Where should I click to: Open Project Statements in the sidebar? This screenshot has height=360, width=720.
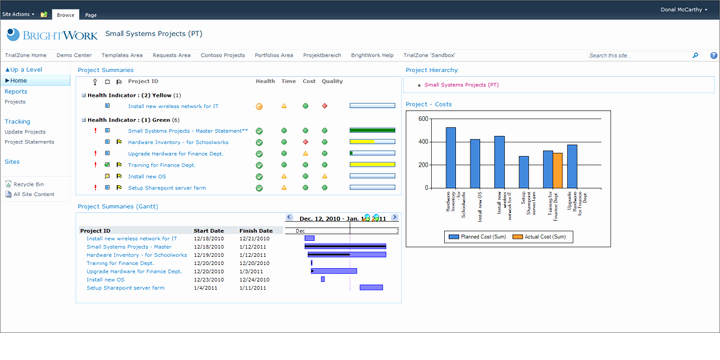(29, 142)
